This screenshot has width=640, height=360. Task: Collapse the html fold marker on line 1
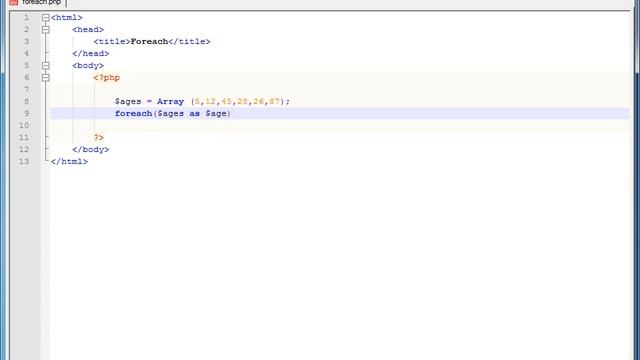[x=46, y=18]
